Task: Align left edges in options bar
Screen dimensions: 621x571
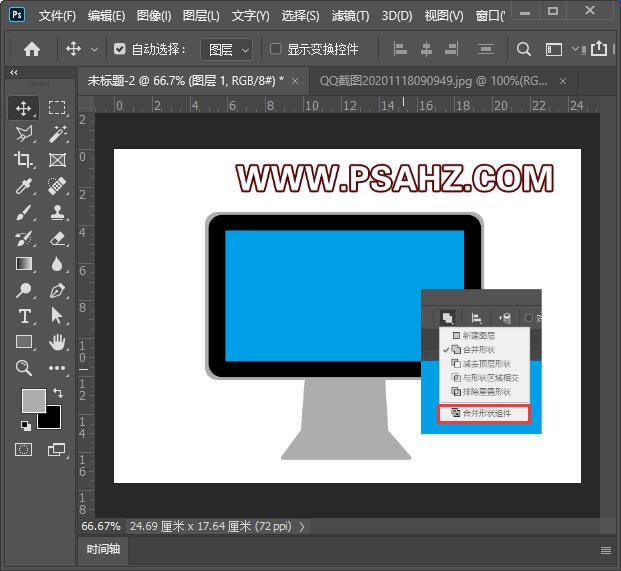Action: (x=400, y=49)
